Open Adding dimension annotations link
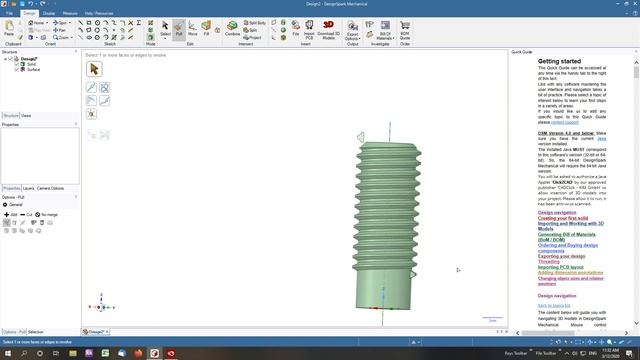The height and width of the screenshot is (360, 640). [570, 273]
